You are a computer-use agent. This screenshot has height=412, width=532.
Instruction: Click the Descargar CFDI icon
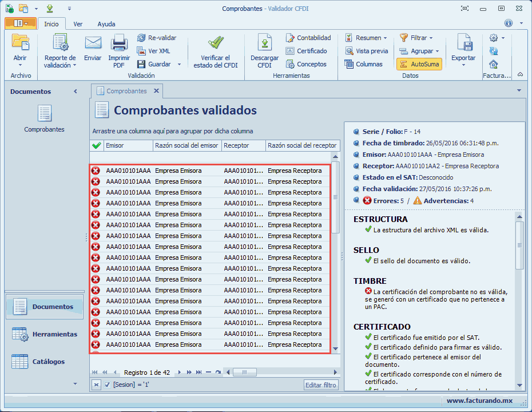click(265, 42)
